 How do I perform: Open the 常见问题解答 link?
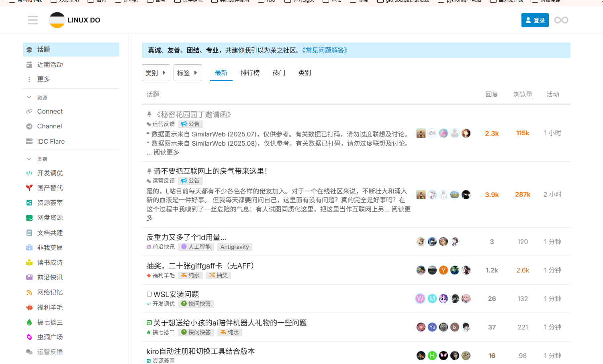click(325, 50)
